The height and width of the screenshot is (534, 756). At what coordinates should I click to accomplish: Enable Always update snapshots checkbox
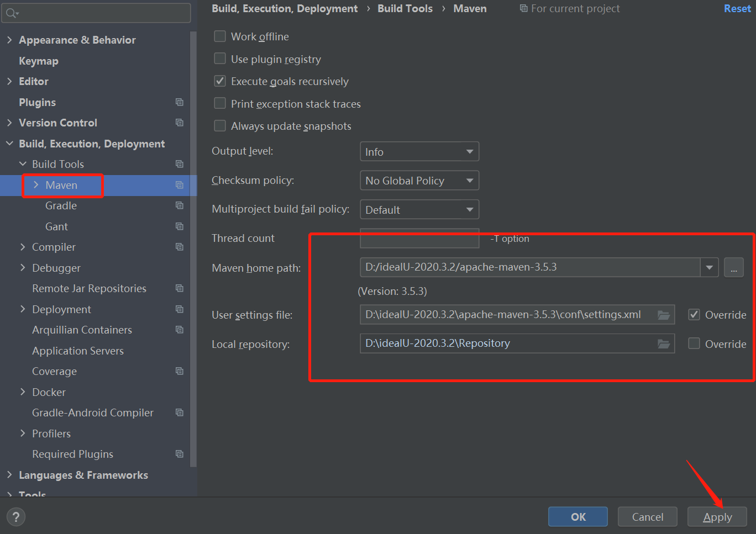tap(220, 126)
